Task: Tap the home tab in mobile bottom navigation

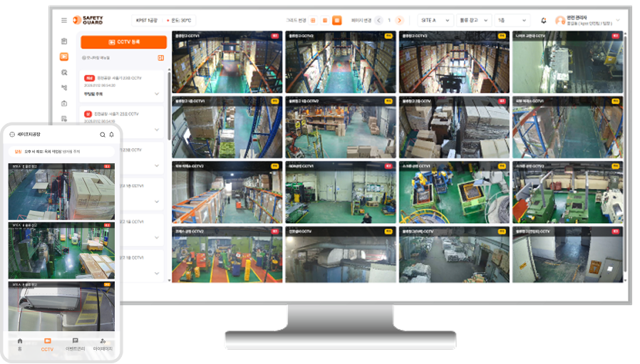Action: [x=20, y=345]
